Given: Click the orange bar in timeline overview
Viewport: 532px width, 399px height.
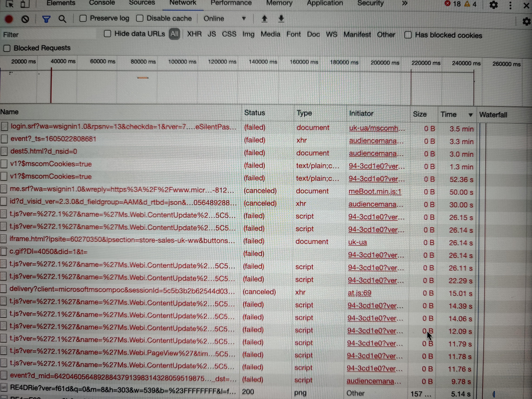Looking at the screenshot, I should point(143,78).
